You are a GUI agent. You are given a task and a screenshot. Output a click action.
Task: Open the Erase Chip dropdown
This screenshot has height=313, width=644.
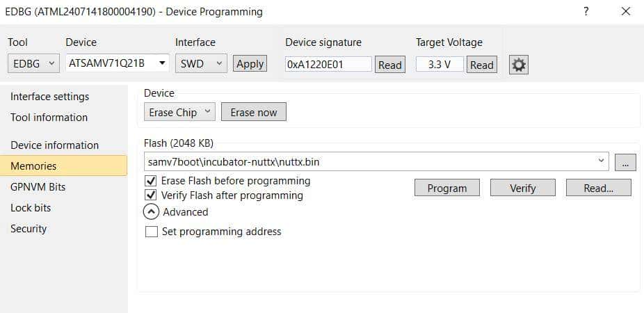(180, 112)
